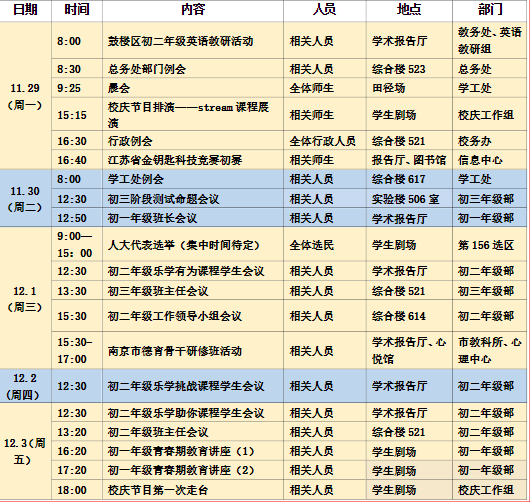The width and height of the screenshot is (530, 502).
Task: Select the 11.29 (周一) date cell
Action: (25, 96)
